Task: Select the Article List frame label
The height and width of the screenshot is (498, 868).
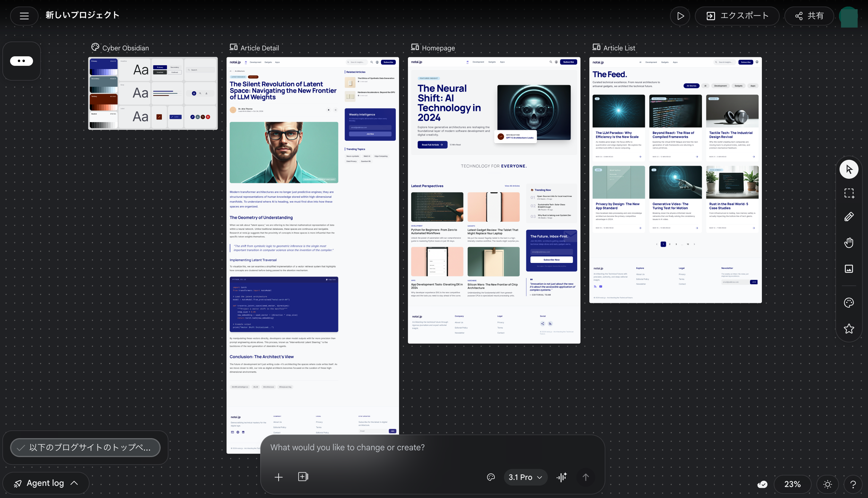Action: [x=619, y=48]
